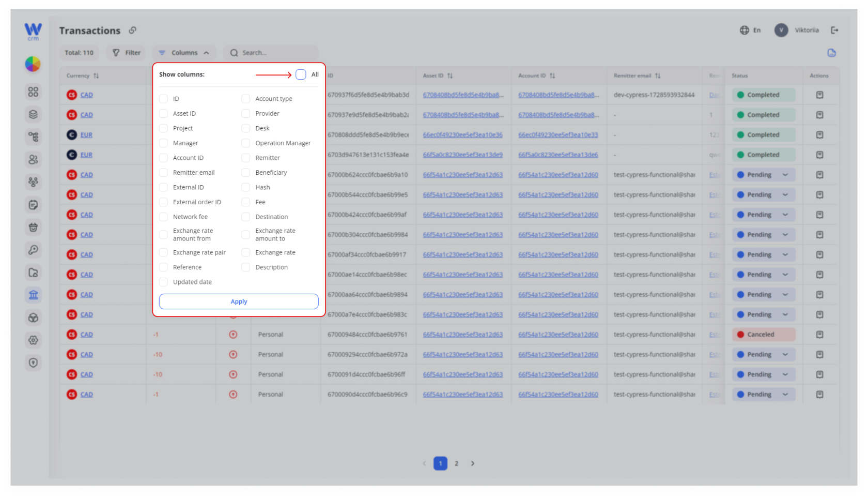868x498 pixels.
Task: Open the stacked layers sidebar icon
Action: tap(33, 114)
